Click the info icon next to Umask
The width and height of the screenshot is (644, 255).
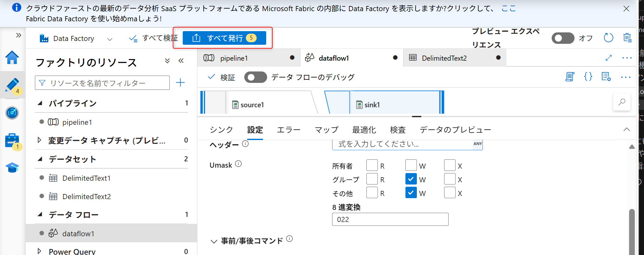238,164
